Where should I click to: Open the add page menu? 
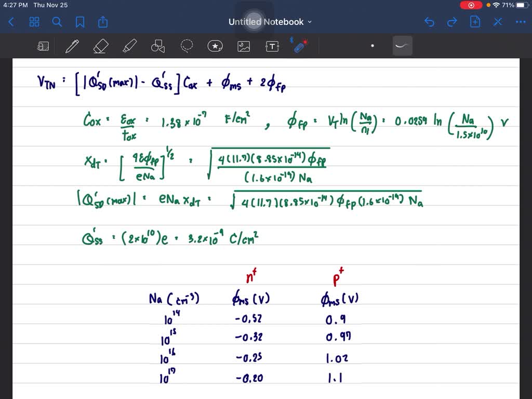[x=475, y=22]
